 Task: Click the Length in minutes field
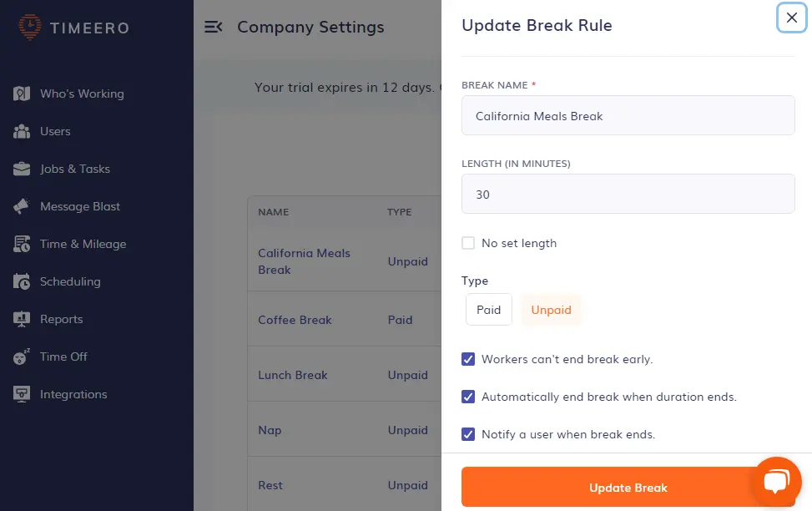(x=628, y=194)
